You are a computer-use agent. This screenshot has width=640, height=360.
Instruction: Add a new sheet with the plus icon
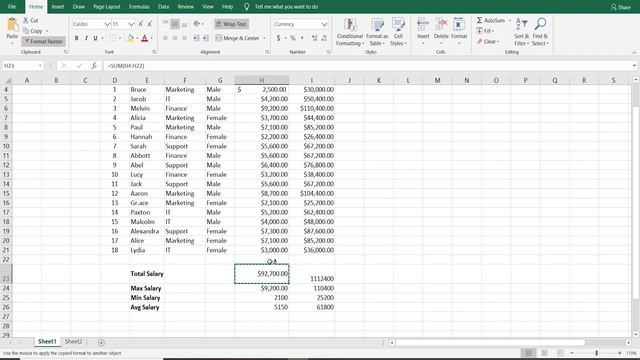pos(101,342)
